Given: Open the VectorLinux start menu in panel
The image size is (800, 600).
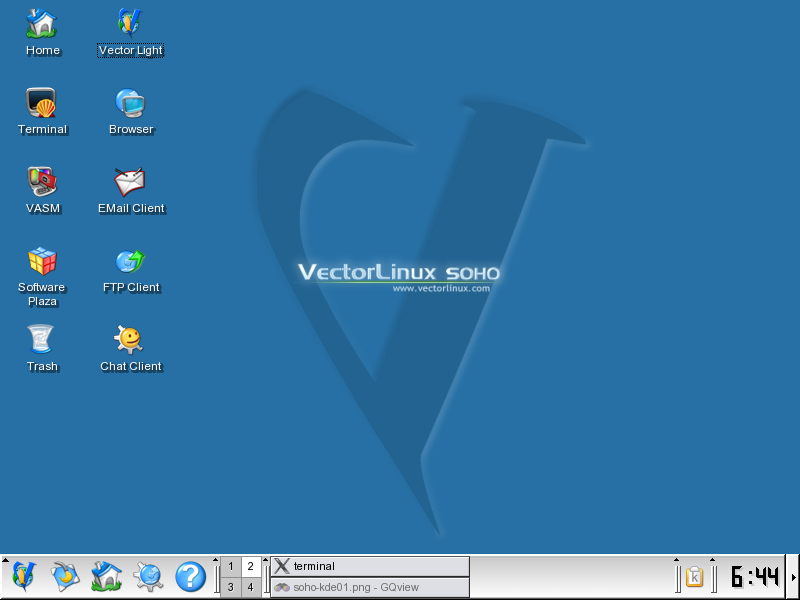Looking at the screenshot, I should click(24, 577).
